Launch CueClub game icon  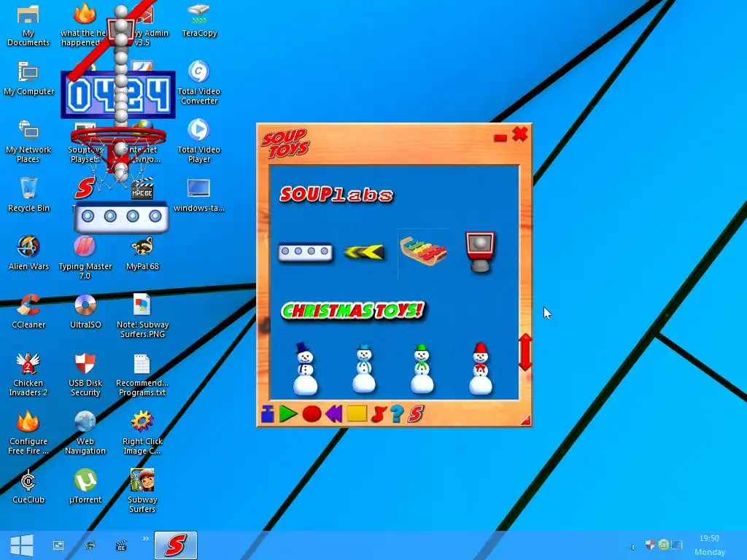tap(28, 486)
